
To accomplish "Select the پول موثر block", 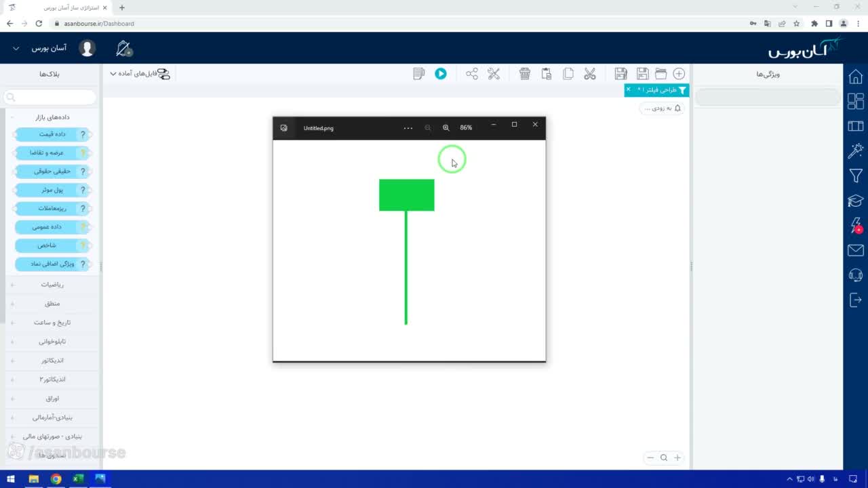I will point(54,190).
